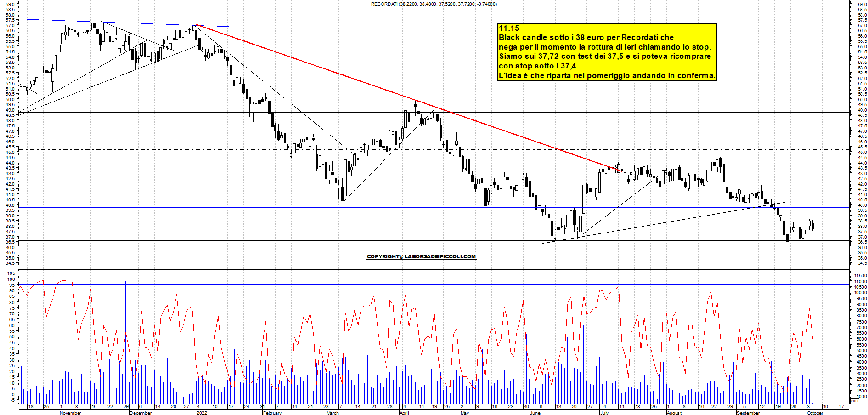The image size is (868, 415).
Task: Click the line 'con stop sotto i 37,4'
Action: 540,66
